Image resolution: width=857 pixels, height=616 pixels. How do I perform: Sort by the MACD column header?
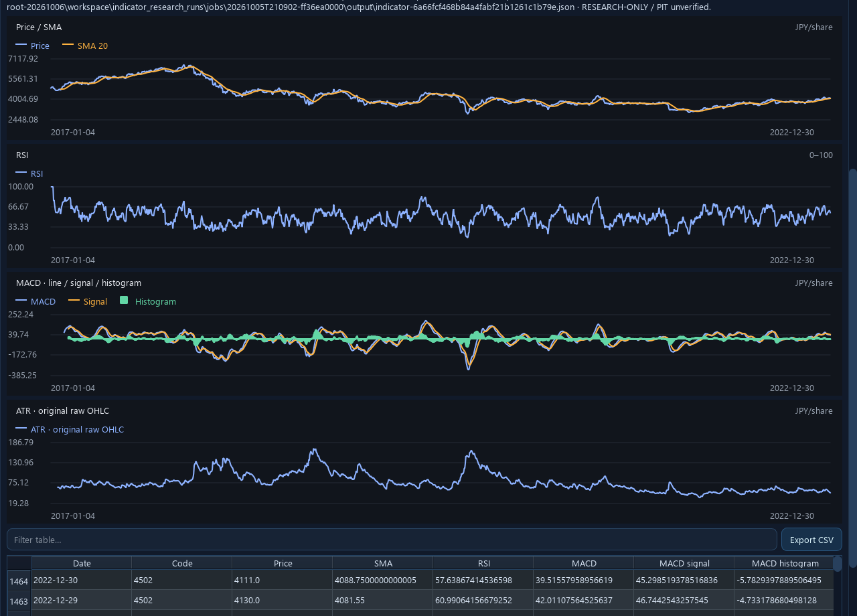tap(584, 563)
